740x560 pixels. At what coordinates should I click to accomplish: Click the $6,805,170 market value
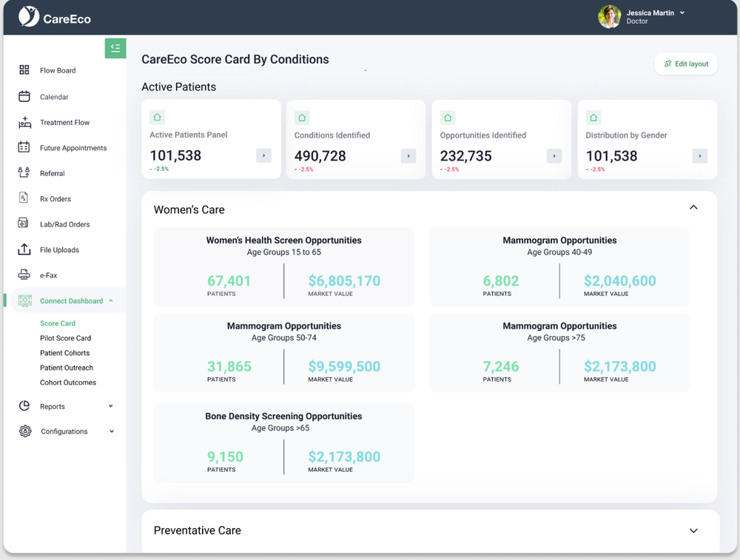click(344, 280)
